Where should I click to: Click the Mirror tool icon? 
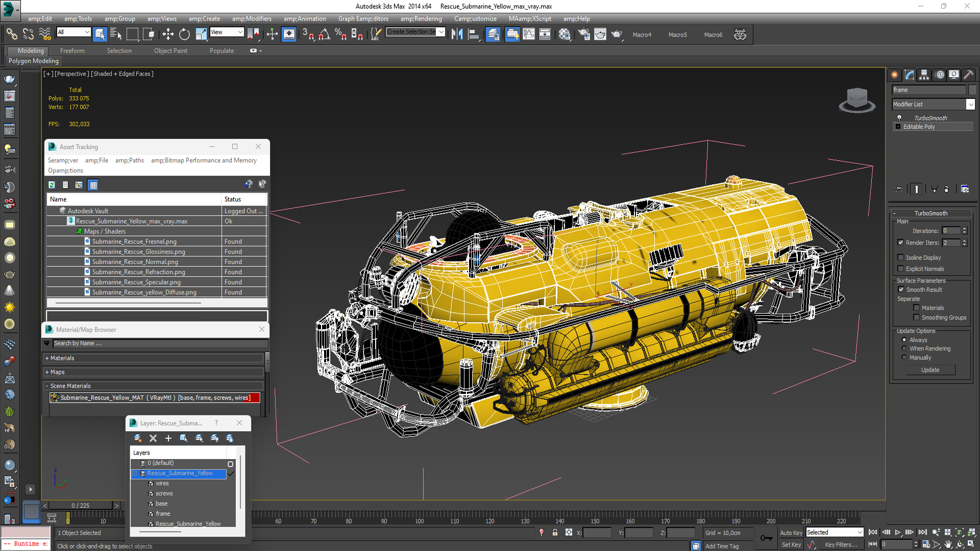457,34
